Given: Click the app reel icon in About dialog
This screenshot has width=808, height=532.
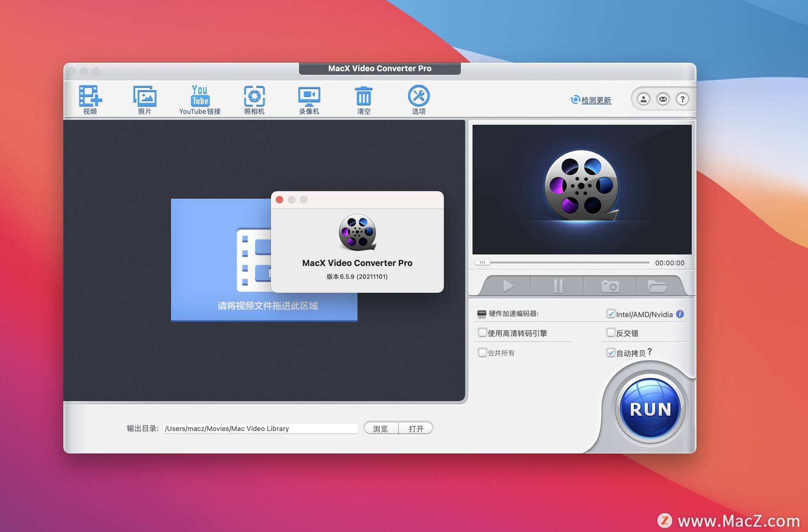Looking at the screenshot, I should click(x=357, y=232).
